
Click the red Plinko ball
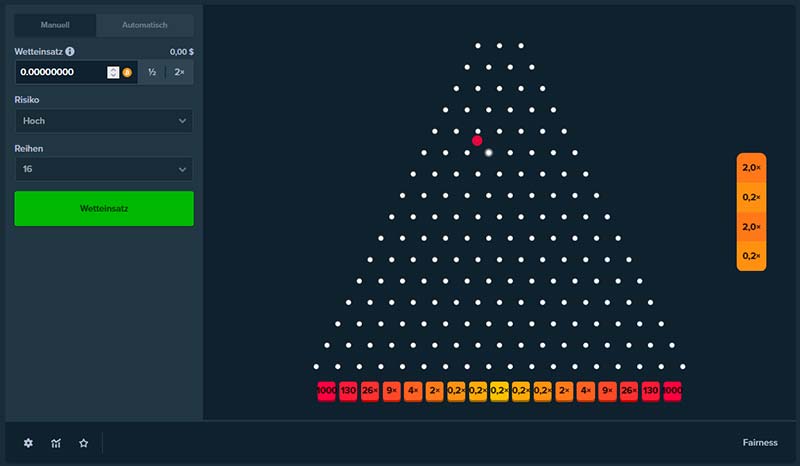tap(477, 141)
